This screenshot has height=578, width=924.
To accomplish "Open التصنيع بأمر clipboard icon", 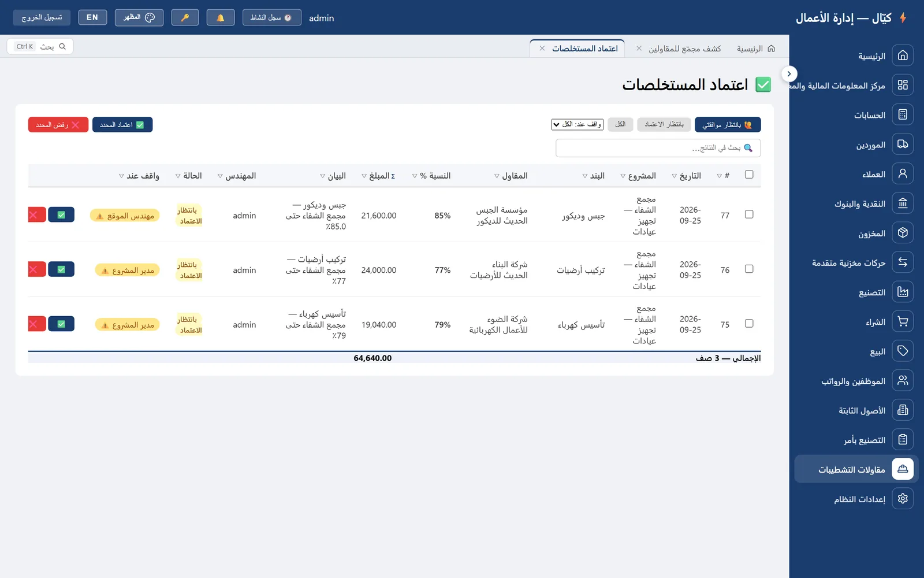I will pyautogui.click(x=903, y=439).
